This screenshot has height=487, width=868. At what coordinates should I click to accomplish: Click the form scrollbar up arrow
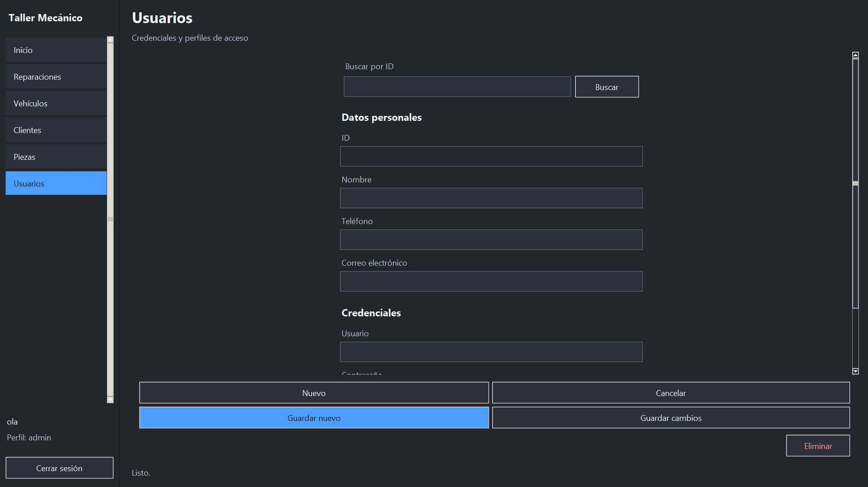point(855,55)
